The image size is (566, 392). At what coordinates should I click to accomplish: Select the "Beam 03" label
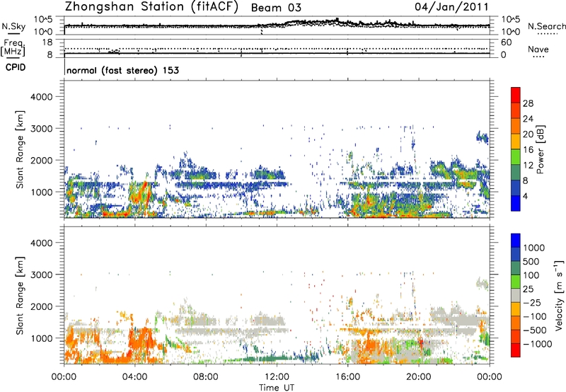point(276,8)
